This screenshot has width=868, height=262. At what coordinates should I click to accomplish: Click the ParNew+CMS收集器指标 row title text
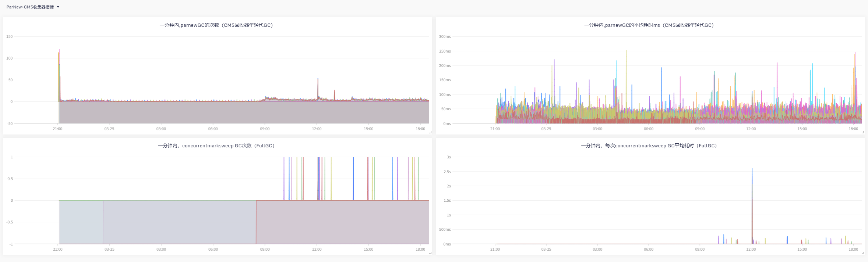(x=30, y=7)
